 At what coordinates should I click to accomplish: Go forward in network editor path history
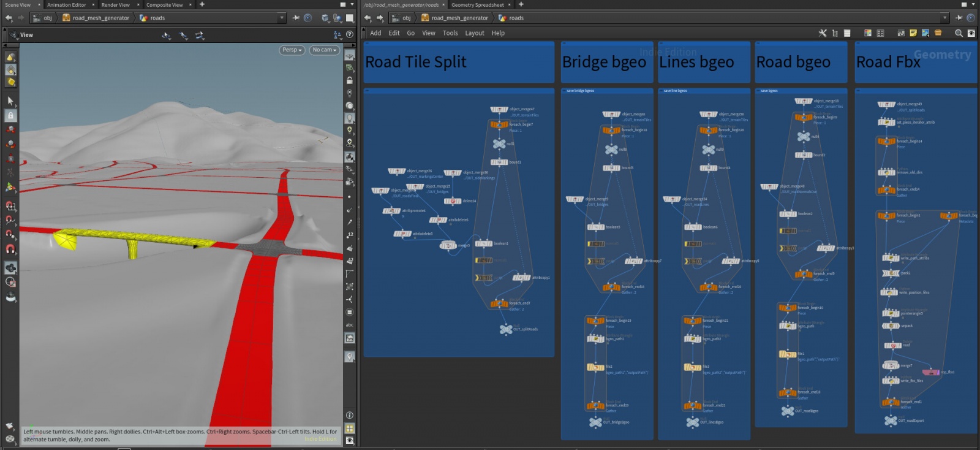pos(380,18)
